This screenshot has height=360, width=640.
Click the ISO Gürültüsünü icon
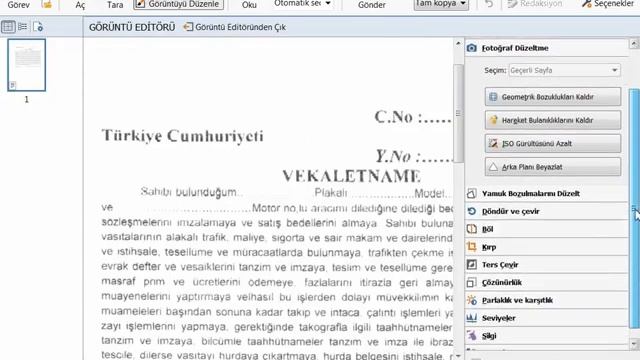click(493, 143)
